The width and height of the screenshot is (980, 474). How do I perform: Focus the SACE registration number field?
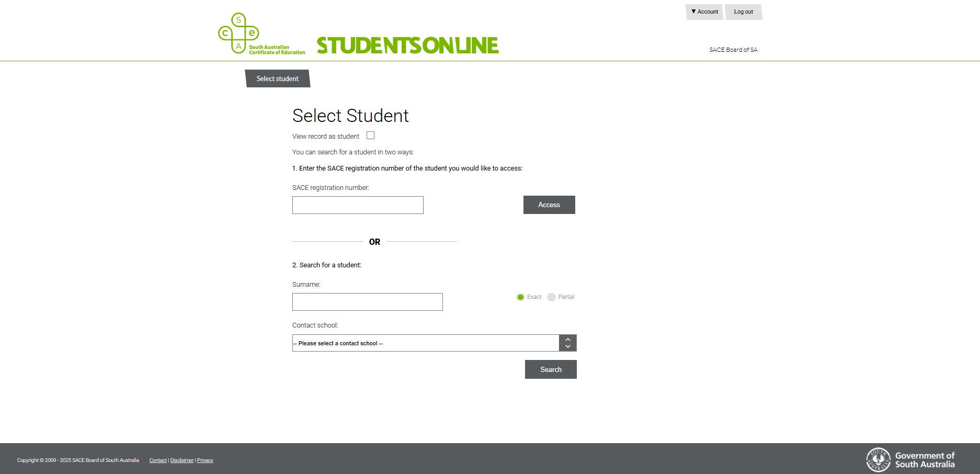[358, 205]
